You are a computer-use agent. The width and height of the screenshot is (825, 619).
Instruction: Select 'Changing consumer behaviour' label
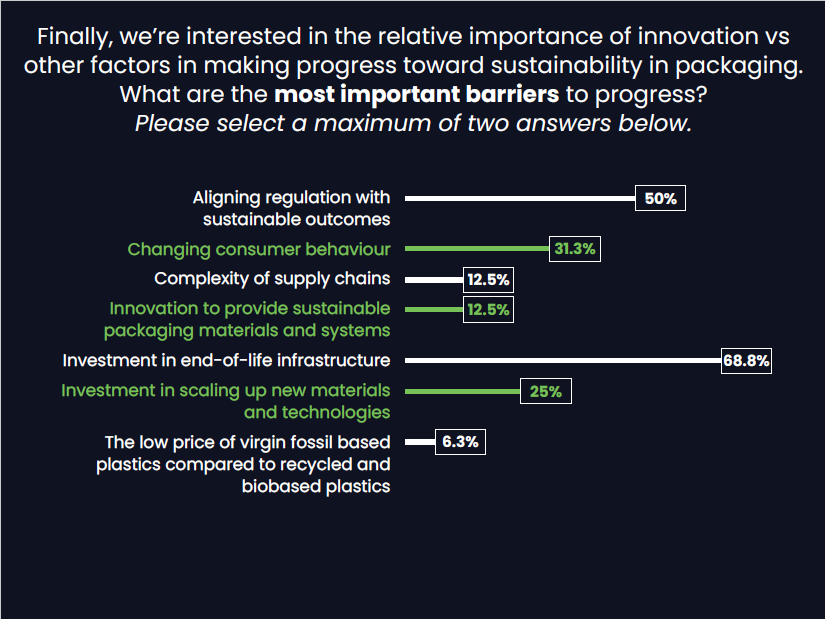[259, 249]
